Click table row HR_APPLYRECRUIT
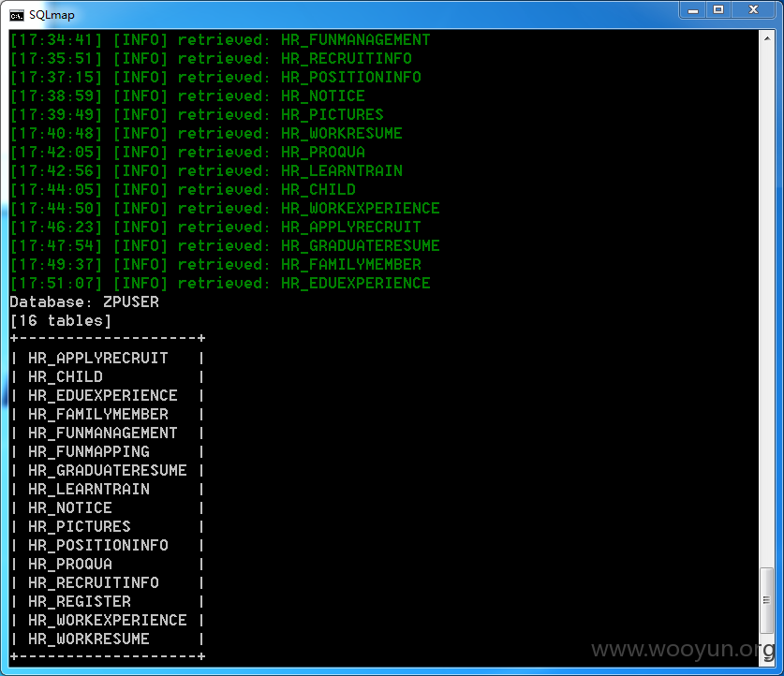Image resolution: width=784 pixels, height=676 pixels. point(108,359)
